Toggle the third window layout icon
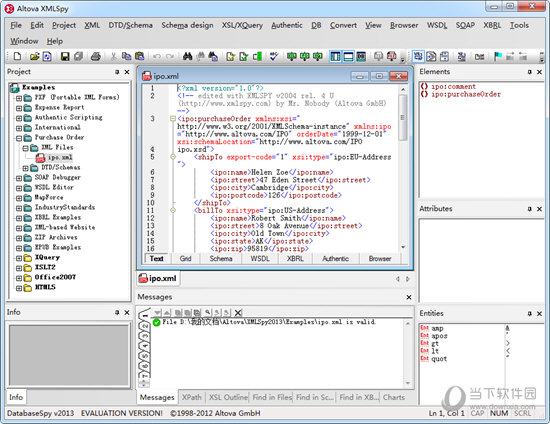The height and width of the screenshot is (424, 550). (x=361, y=56)
